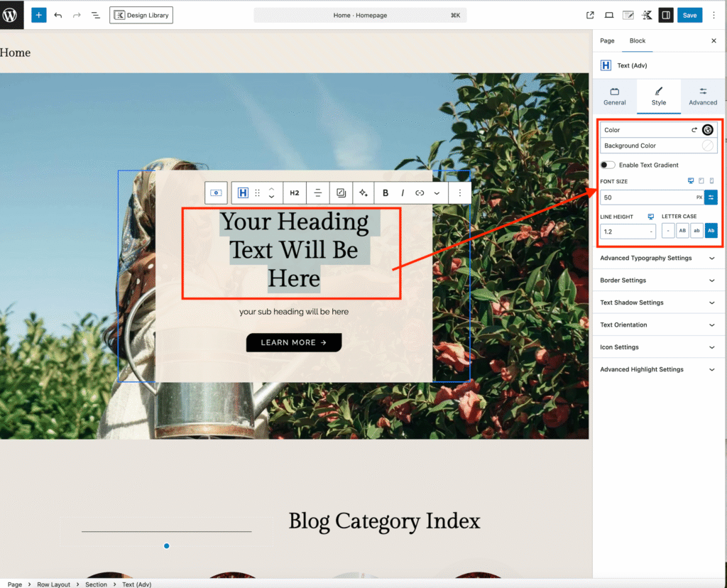Insert a link from block toolbar

420,192
